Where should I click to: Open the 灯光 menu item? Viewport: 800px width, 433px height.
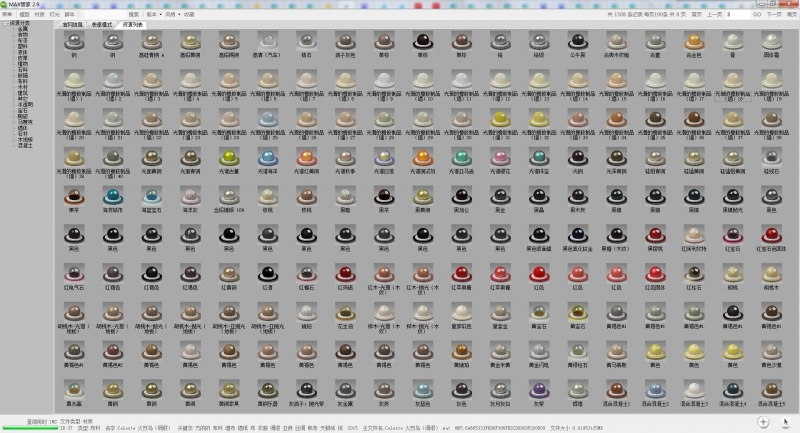(54, 15)
